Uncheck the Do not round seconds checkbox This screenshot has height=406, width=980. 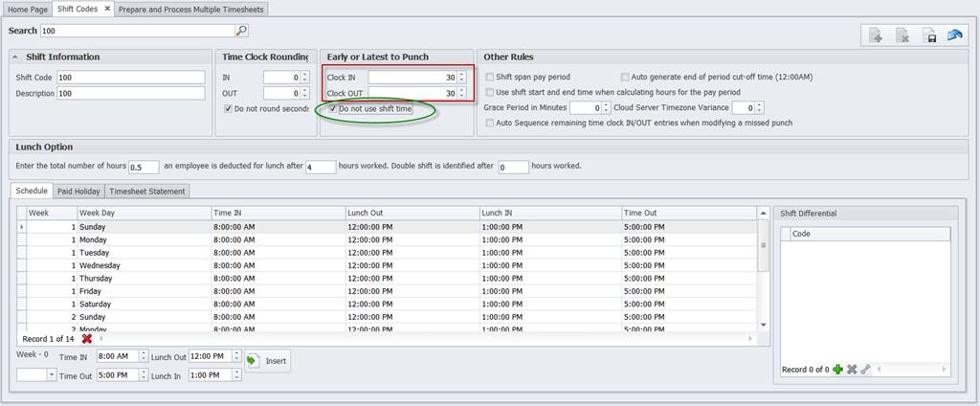point(227,109)
